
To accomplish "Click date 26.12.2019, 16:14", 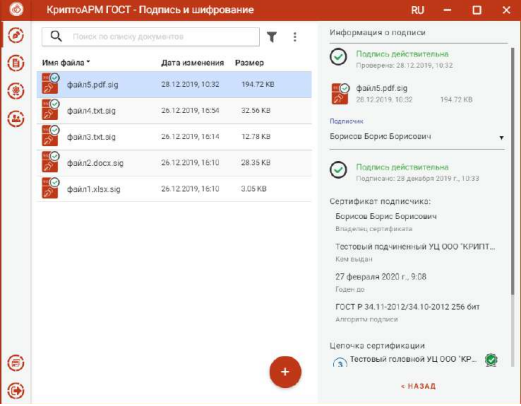I will pyautogui.click(x=190, y=136).
